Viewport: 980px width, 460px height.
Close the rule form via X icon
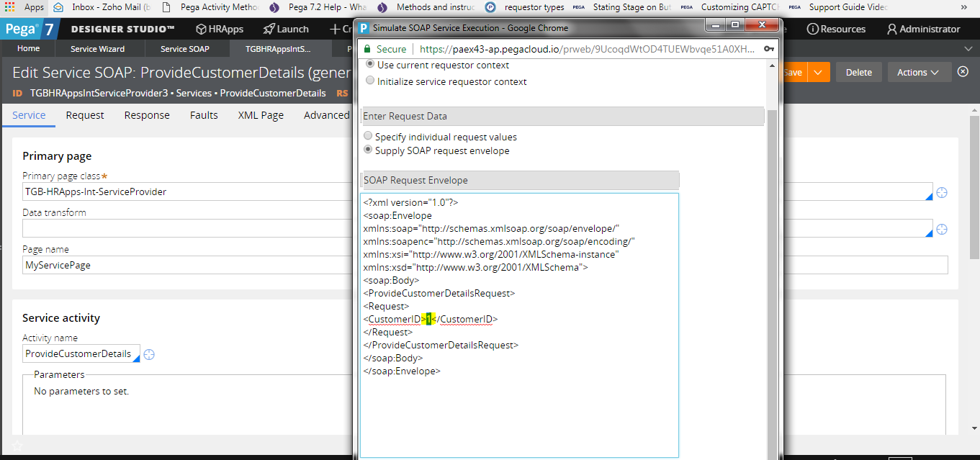(x=963, y=72)
